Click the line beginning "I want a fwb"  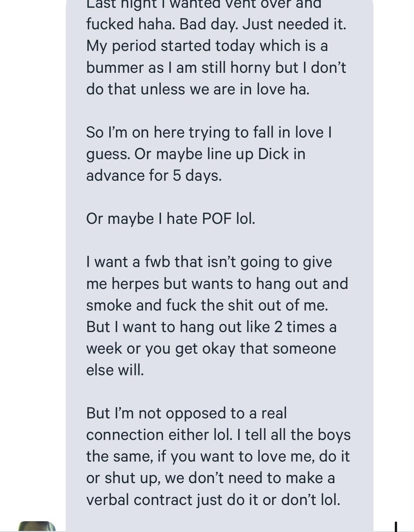click(x=209, y=262)
